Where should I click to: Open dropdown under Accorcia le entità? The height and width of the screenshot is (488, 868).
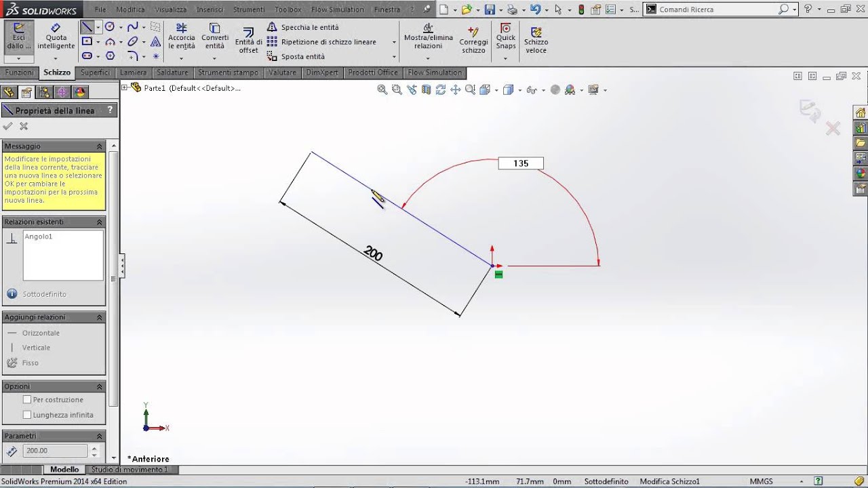[x=181, y=58]
